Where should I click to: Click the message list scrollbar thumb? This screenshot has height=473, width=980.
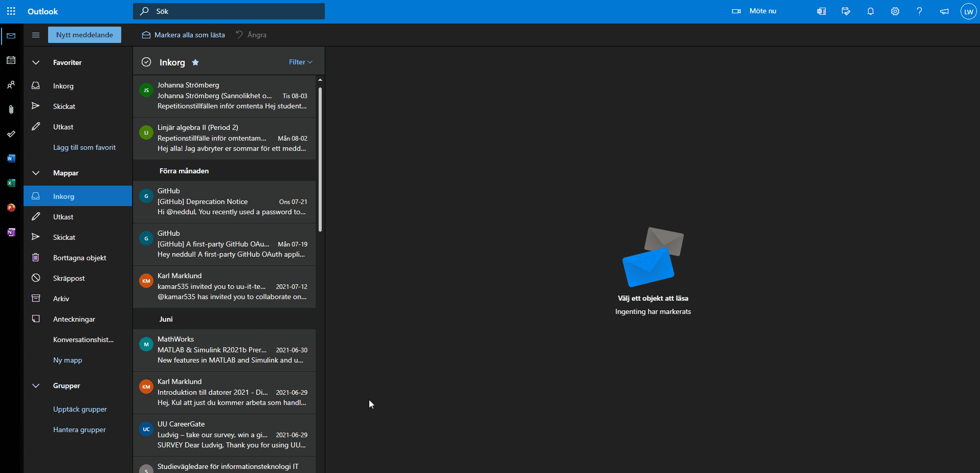[x=320, y=159]
